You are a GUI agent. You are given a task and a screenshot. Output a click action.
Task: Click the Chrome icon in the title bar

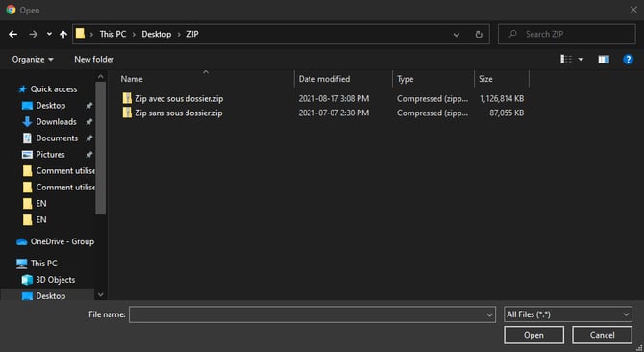(x=12, y=10)
